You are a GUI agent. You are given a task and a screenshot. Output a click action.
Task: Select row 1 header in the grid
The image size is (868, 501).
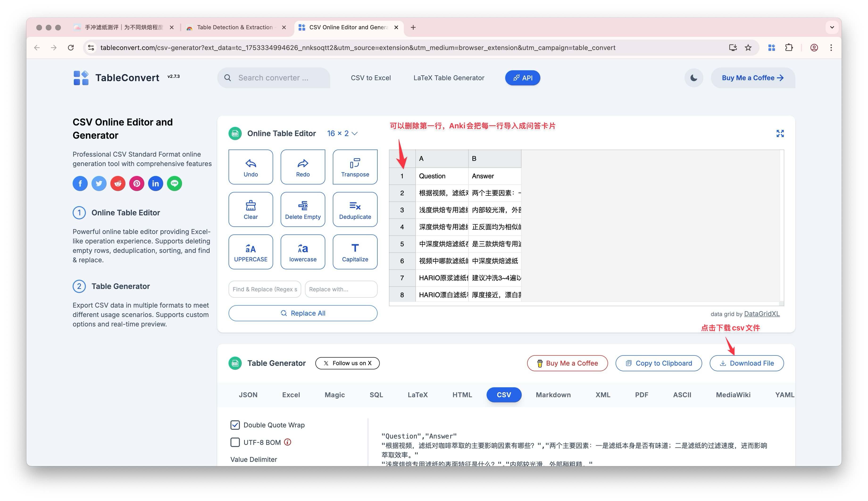tap(402, 176)
